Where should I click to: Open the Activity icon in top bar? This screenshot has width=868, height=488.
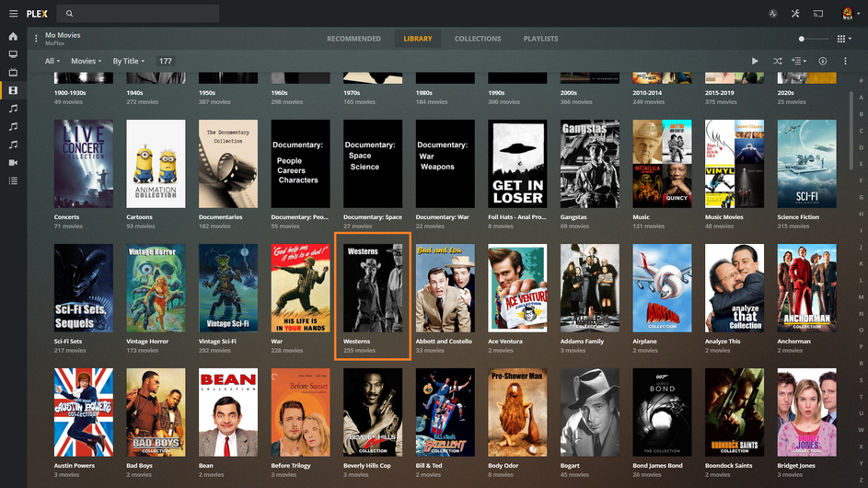[773, 13]
